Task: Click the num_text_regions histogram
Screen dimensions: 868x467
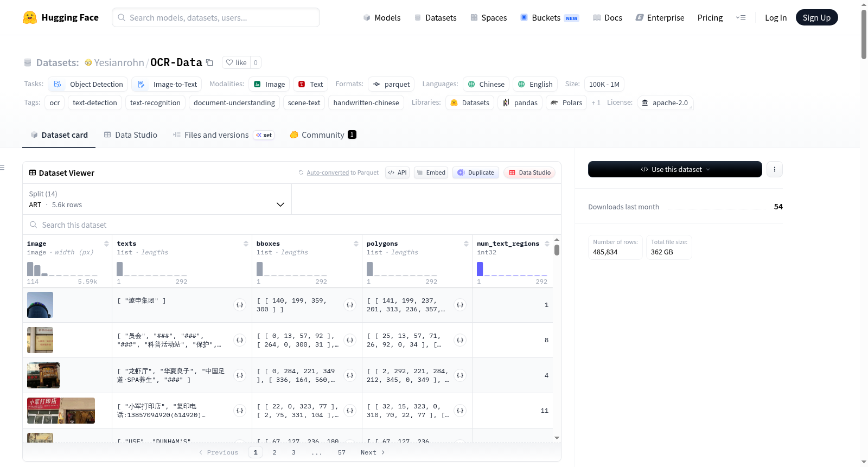Action: pyautogui.click(x=512, y=269)
